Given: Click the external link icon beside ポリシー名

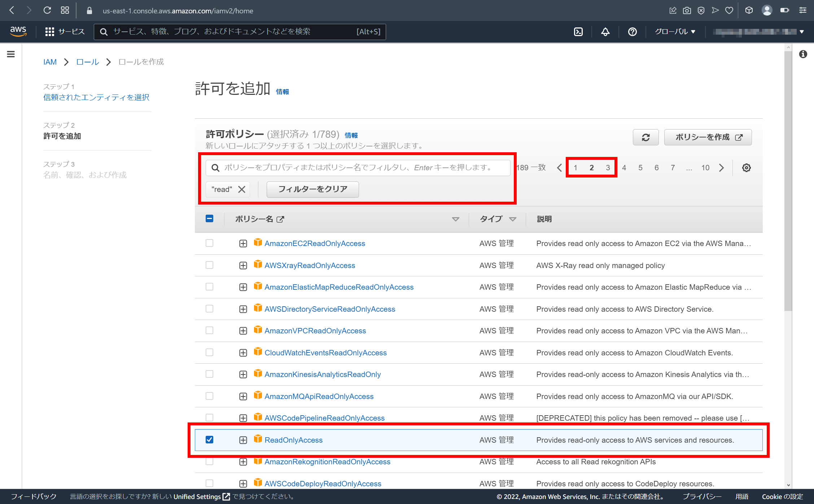Looking at the screenshot, I should pos(280,219).
